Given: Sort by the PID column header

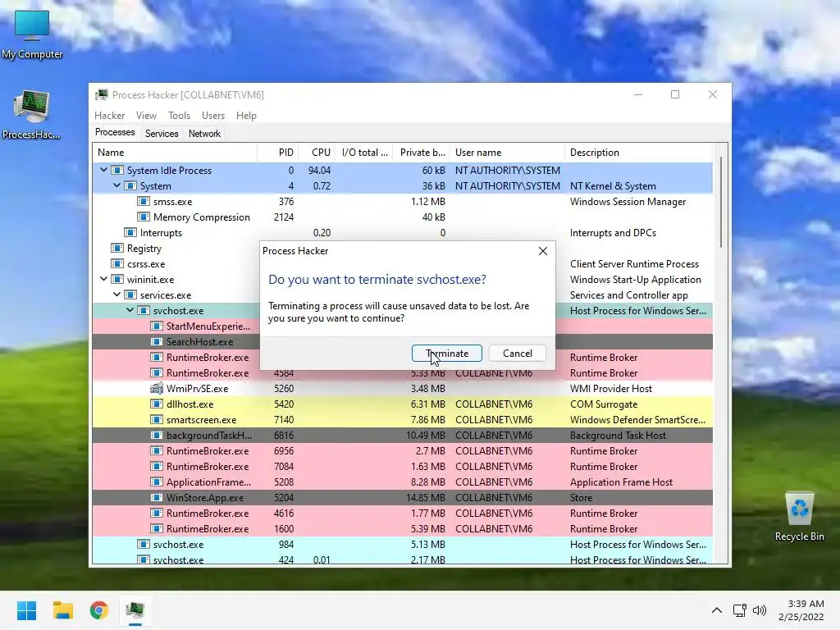Looking at the screenshot, I should point(278,152).
